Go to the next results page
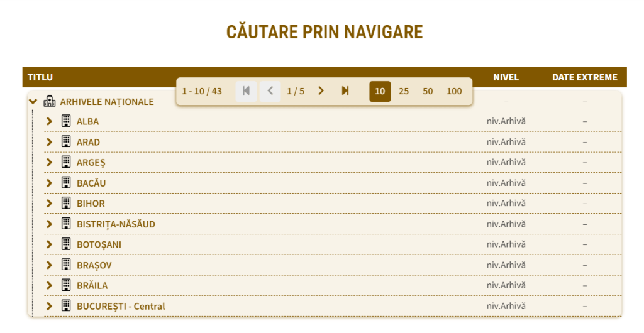This screenshot has width=644, height=333. pos(321,91)
